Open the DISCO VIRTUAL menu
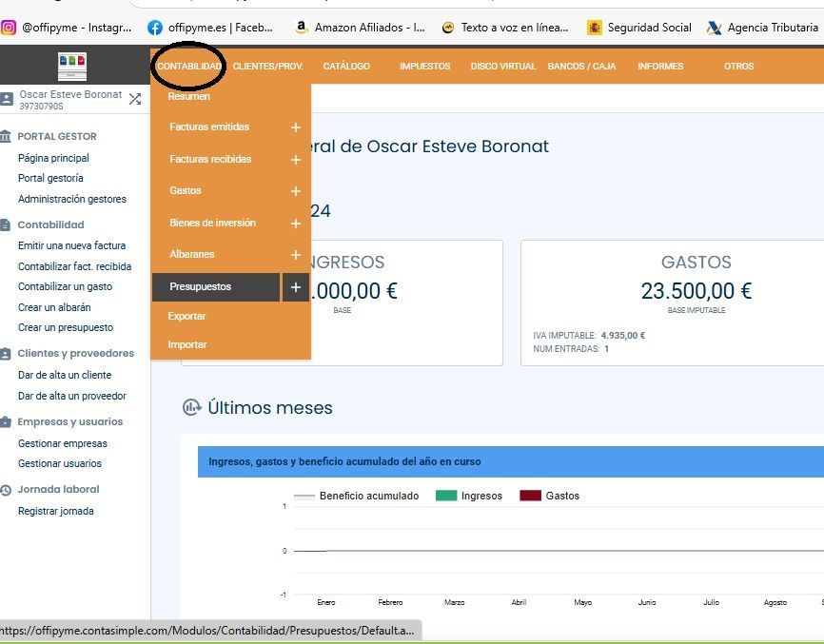The image size is (824, 644). tap(503, 67)
